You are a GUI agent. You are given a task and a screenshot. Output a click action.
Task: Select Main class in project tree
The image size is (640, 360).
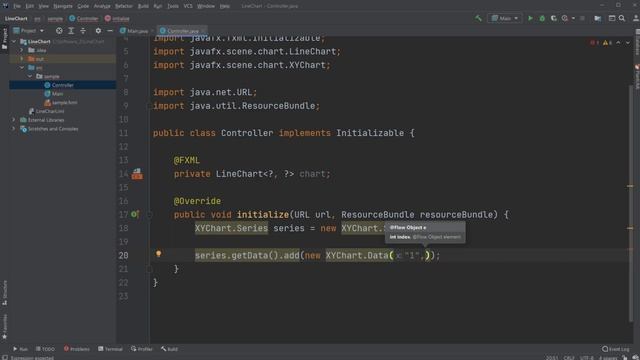57,94
